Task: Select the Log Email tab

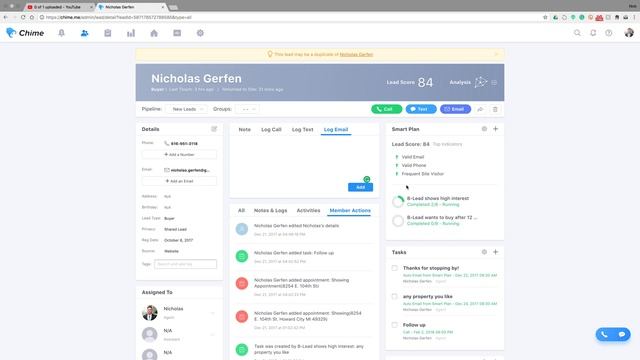Action: coord(336,129)
